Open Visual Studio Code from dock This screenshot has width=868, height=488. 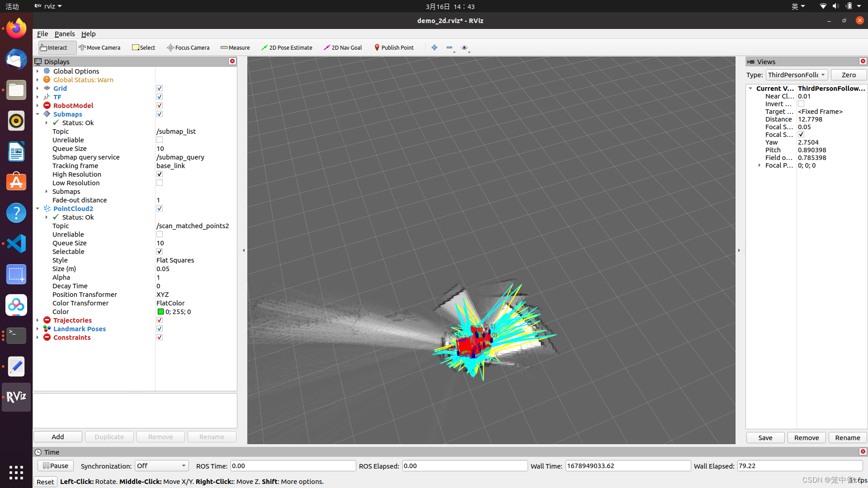click(16, 244)
